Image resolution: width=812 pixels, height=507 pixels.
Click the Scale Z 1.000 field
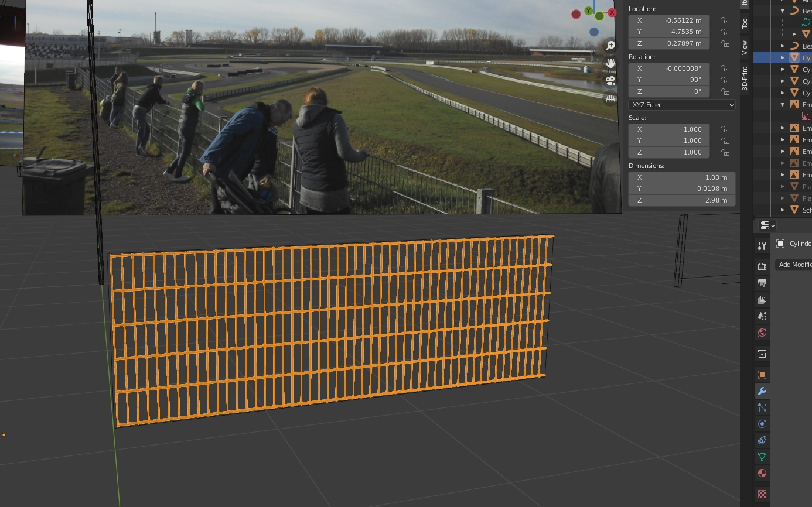[x=669, y=153]
